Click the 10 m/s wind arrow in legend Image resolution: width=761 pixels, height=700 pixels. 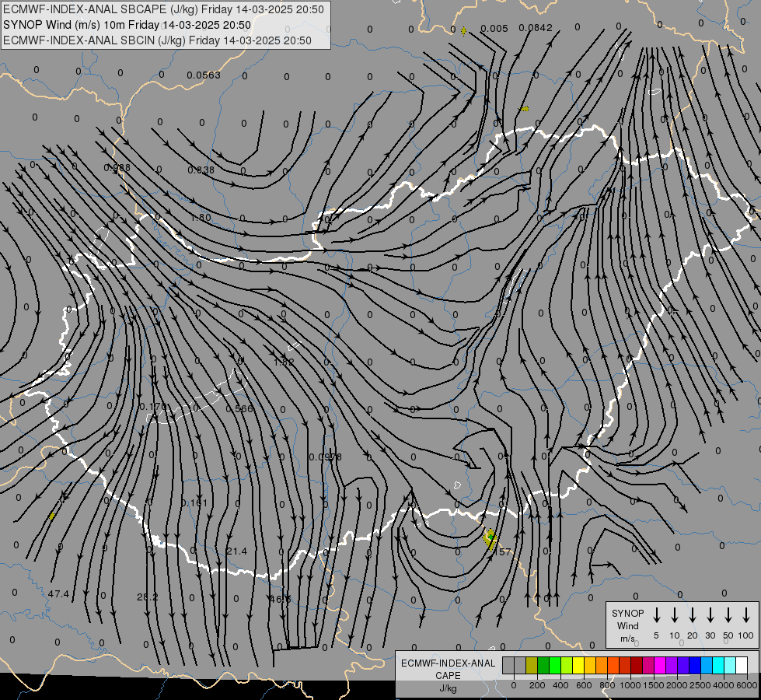click(675, 615)
